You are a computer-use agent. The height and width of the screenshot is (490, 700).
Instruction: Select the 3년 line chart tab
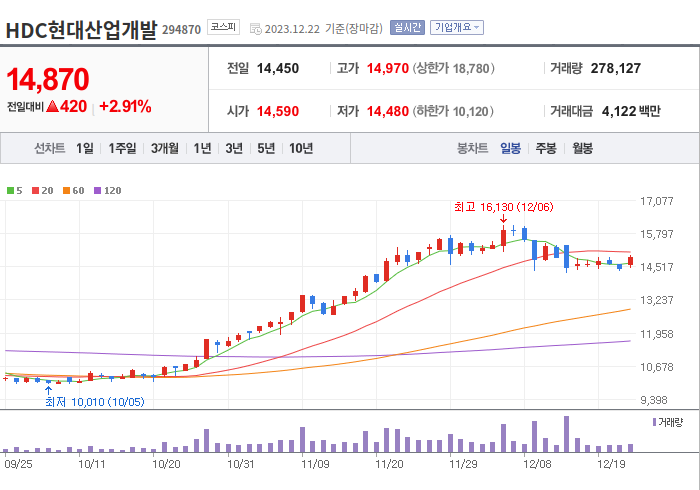coord(234,148)
